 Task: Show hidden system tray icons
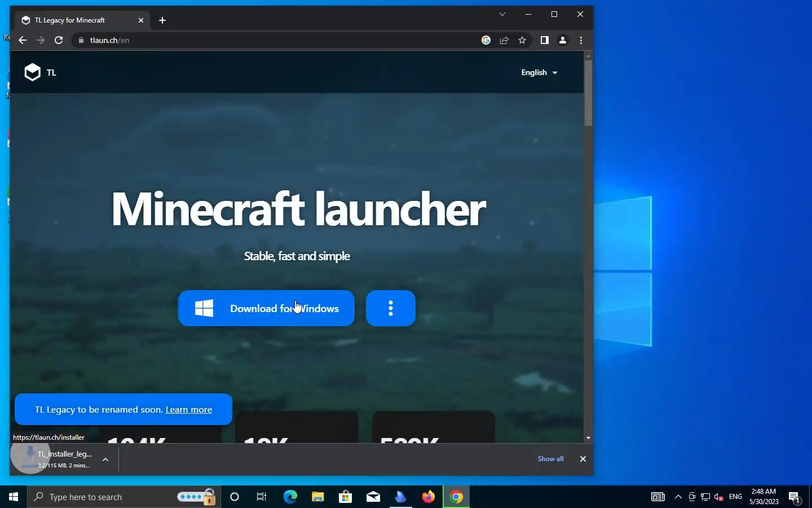(x=678, y=497)
